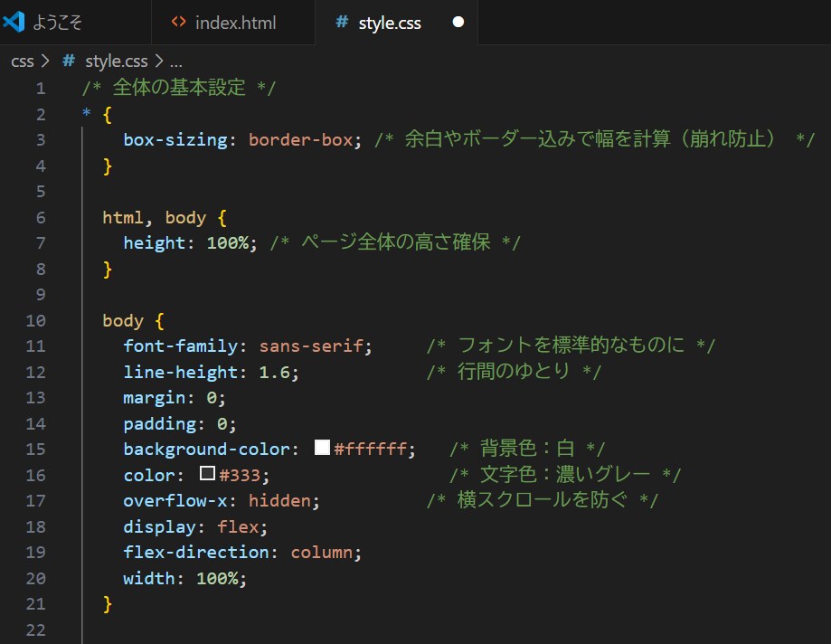Click the comment 横スクロールを防ぐ

click(x=543, y=499)
